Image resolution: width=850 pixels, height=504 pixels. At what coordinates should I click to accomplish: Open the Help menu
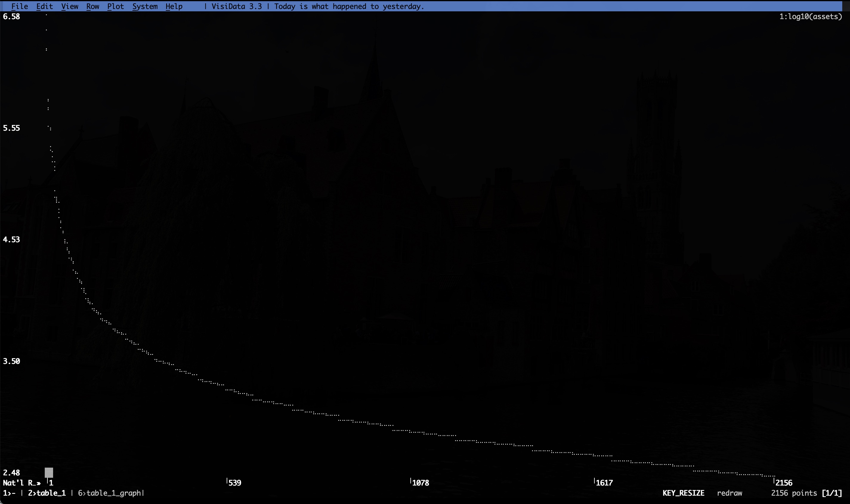click(x=174, y=6)
